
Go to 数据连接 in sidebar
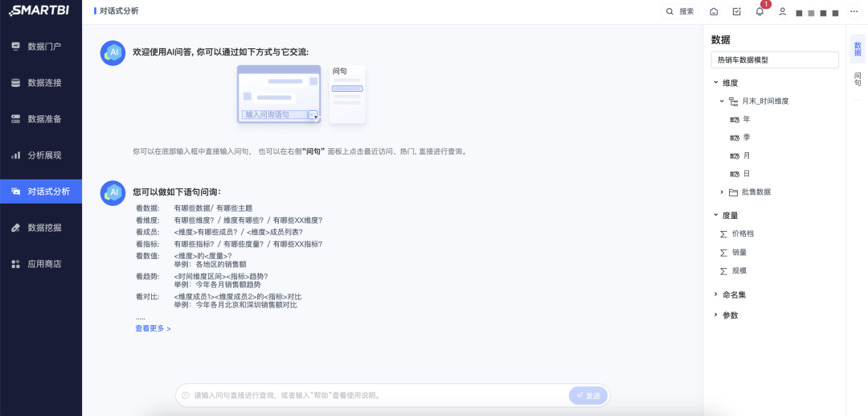tap(41, 83)
